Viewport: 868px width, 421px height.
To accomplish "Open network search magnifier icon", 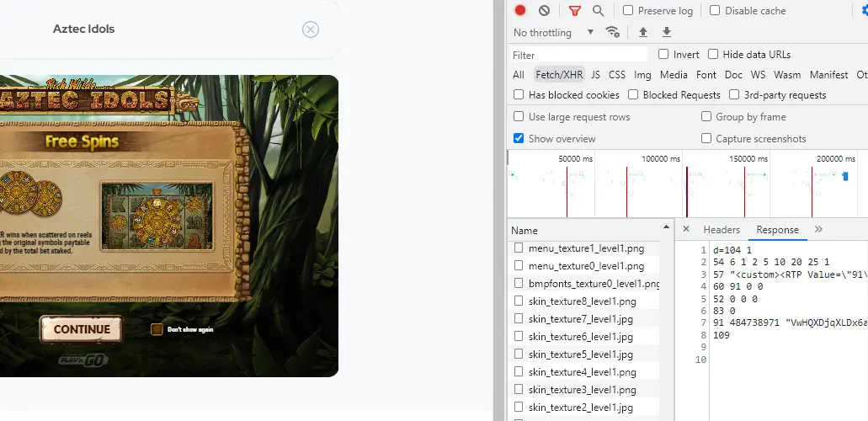I will [598, 10].
